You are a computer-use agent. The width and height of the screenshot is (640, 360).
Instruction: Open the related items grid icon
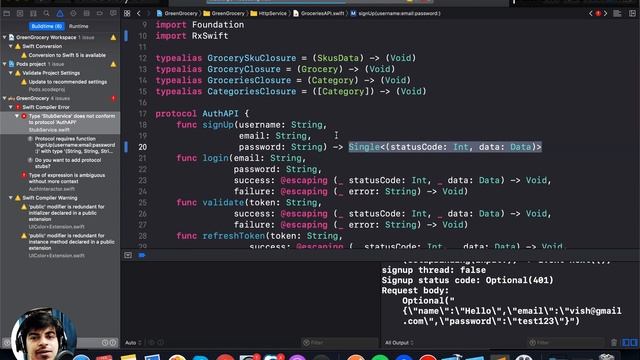point(127,13)
